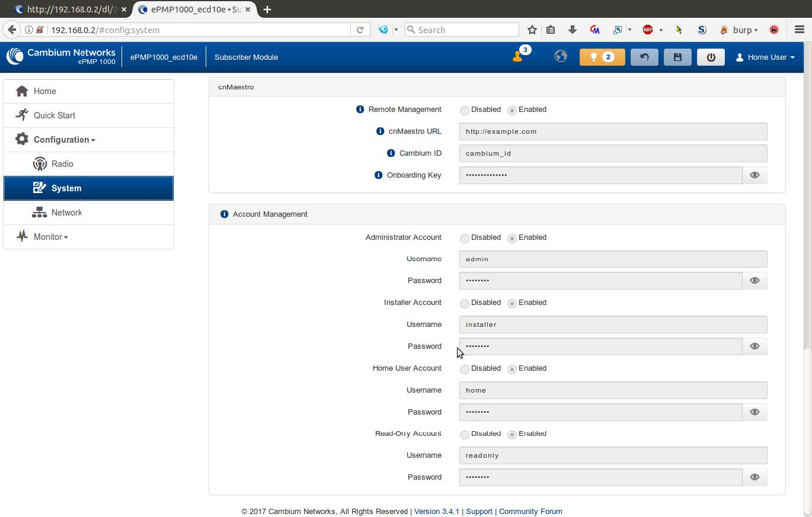The height and width of the screenshot is (517, 812).
Task: Open the Community Forum link
Action: (530, 512)
